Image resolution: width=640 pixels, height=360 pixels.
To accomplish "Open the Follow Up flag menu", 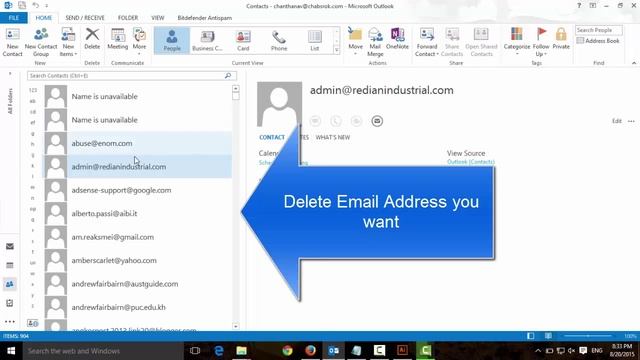I will [x=541, y=42].
